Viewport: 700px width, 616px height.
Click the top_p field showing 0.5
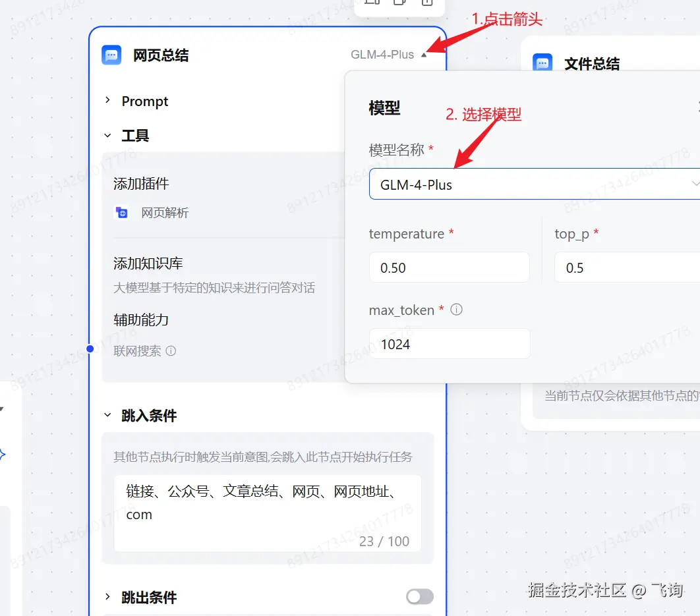coord(627,267)
